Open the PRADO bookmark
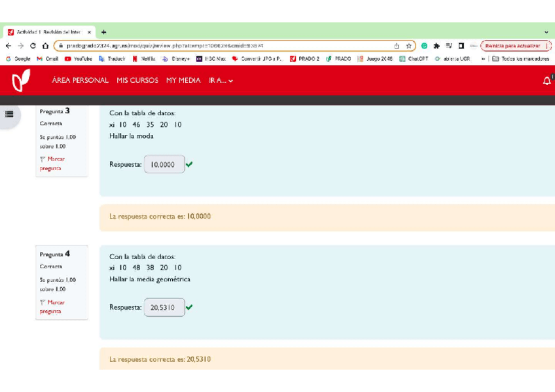 (338, 59)
